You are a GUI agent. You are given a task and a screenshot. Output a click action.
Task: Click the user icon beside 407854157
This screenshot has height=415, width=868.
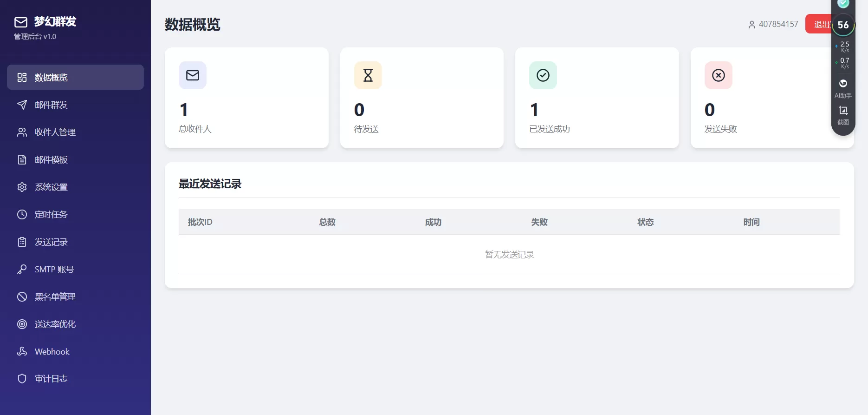pyautogui.click(x=752, y=25)
